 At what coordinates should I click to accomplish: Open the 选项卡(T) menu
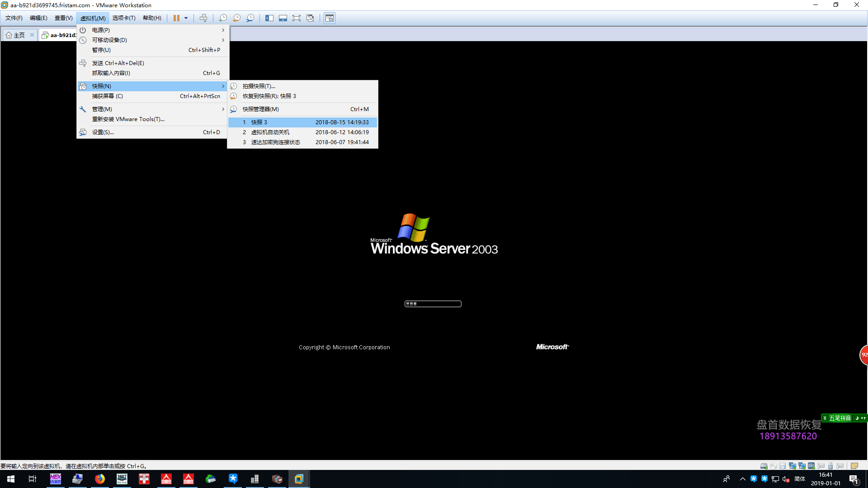pyautogui.click(x=124, y=18)
